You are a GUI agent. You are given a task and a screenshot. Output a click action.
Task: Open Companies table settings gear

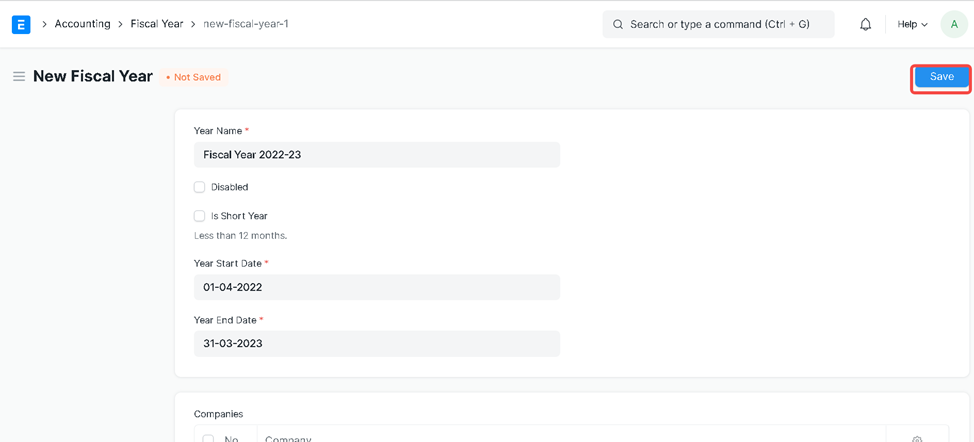tap(917, 438)
